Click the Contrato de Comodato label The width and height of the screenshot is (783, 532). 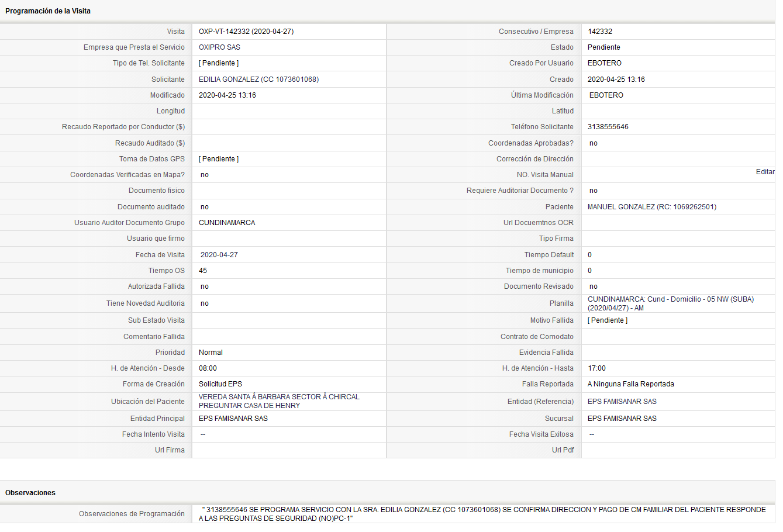point(537,337)
